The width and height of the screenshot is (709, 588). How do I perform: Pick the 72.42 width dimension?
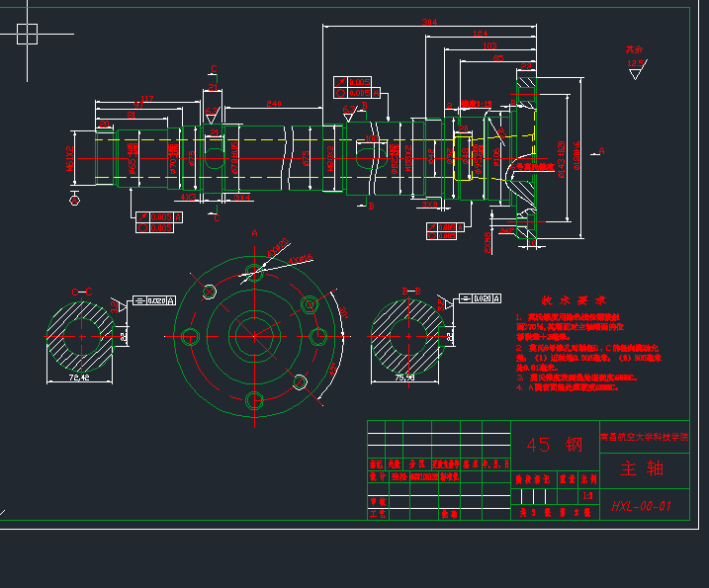click(x=79, y=377)
